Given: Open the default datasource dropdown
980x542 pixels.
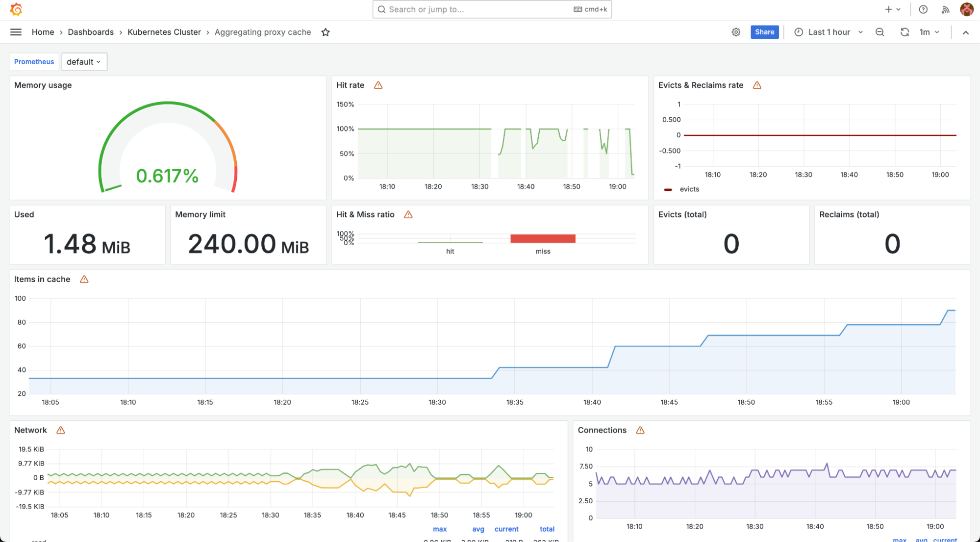Looking at the screenshot, I should [x=84, y=62].
